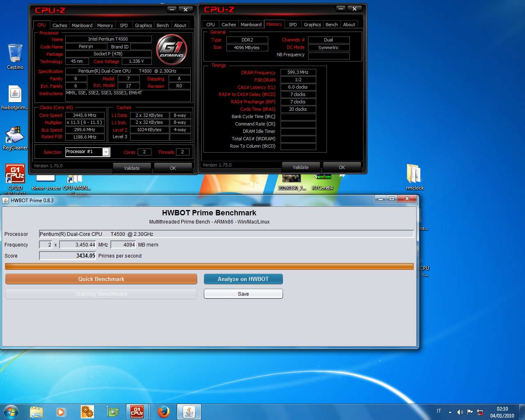Select the rmclock folder on desktop
This screenshot has height=420, width=525.
pyautogui.click(x=415, y=177)
